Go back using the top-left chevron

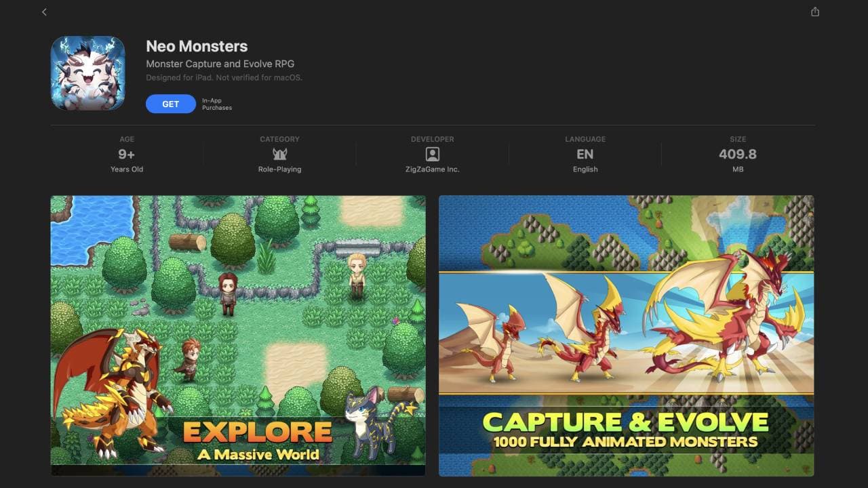click(x=45, y=12)
